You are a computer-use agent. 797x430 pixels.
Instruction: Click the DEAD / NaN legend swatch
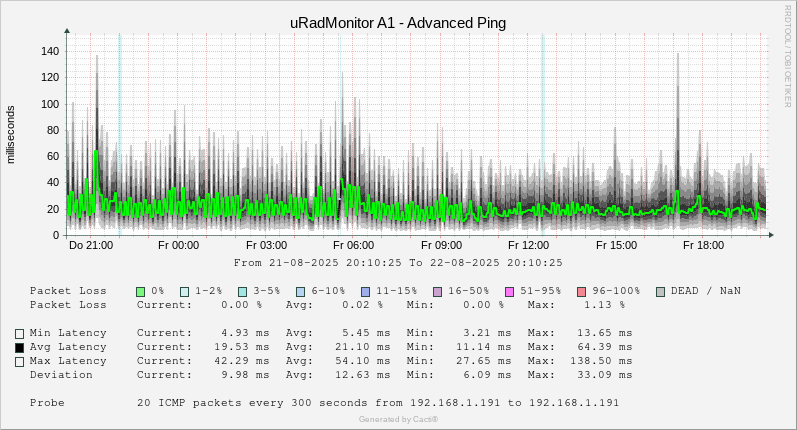coord(660,292)
